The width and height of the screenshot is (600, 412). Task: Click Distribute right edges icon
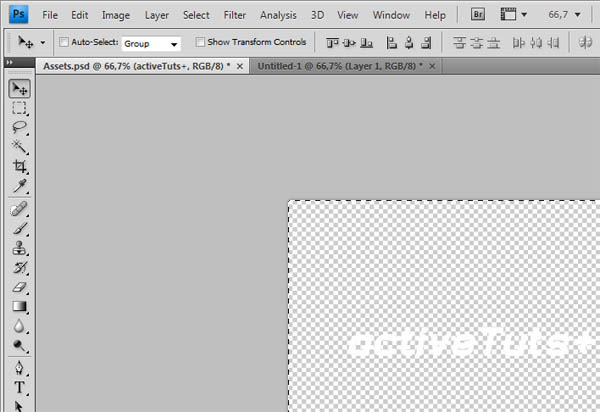(x=553, y=42)
